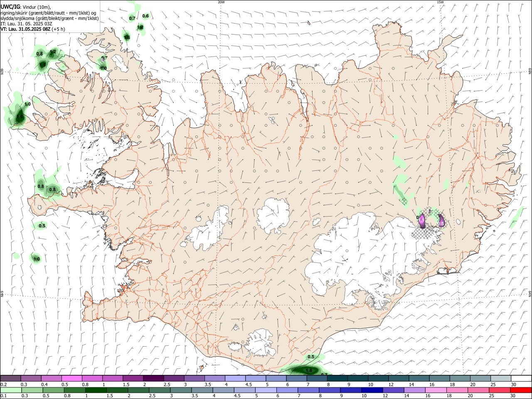Click the round white Hofsjökull glacier
532x399 pixels.
(x=273, y=215)
